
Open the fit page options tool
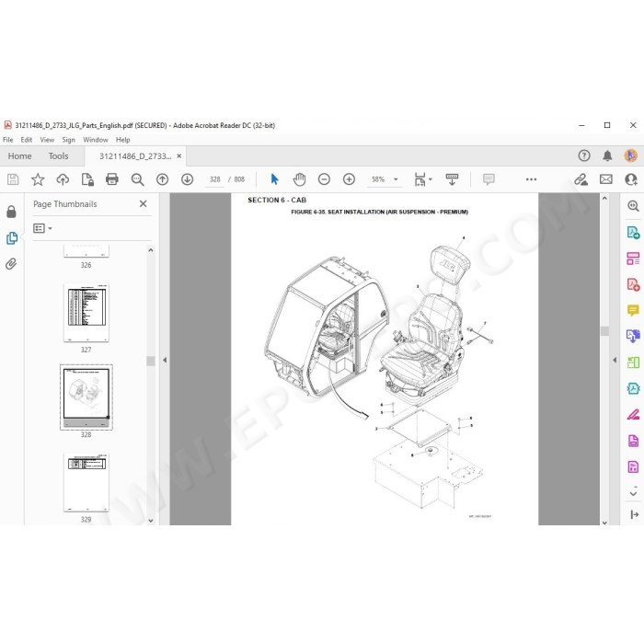(420, 179)
